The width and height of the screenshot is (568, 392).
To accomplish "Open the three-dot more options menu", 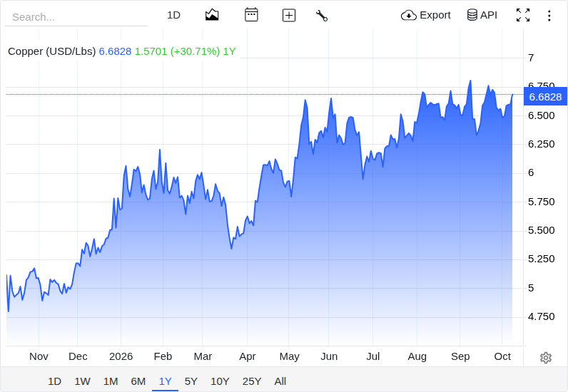I will tap(549, 16).
